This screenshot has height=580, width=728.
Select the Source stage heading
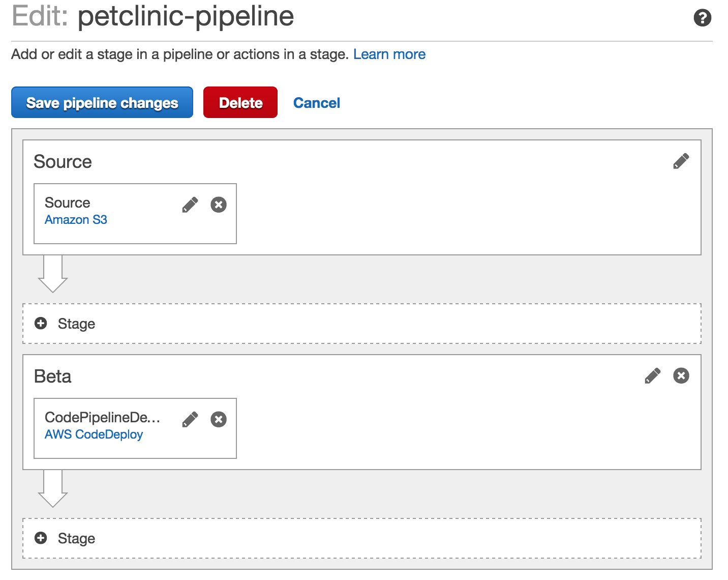coord(63,162)
